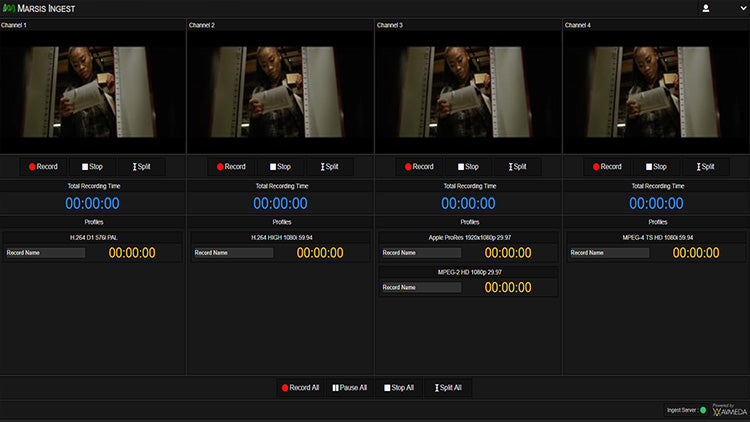Open the user account menu icon
Image resolution: width=750 pixels, height=422 pixels.
click(x=706, y=8)
